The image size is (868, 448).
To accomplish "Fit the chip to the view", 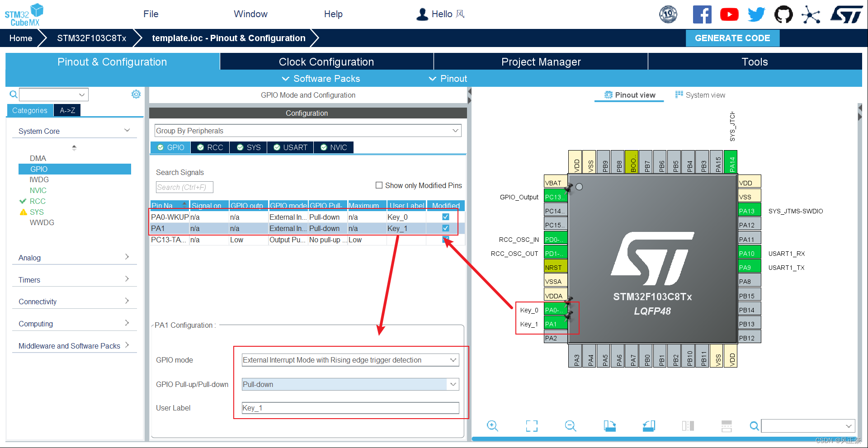I will (532, 426).
